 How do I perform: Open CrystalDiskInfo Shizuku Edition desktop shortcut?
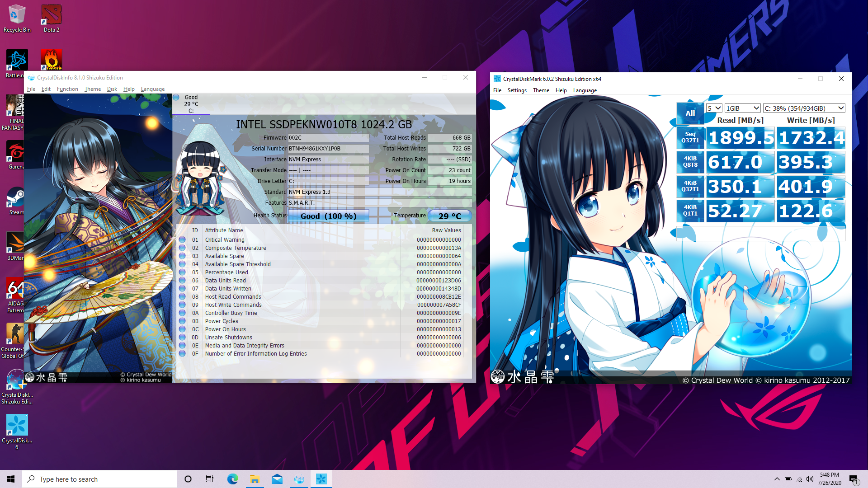tap(17, 387)
